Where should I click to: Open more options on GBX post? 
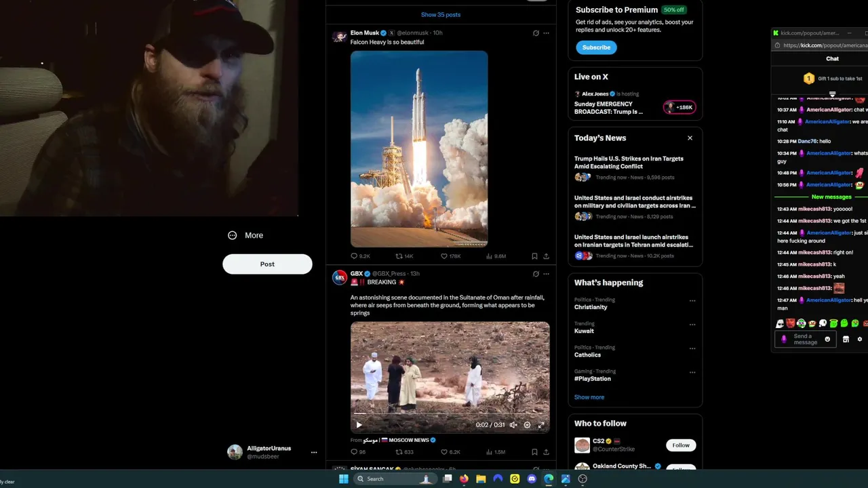pyautogui.click(x=546, y=274)
